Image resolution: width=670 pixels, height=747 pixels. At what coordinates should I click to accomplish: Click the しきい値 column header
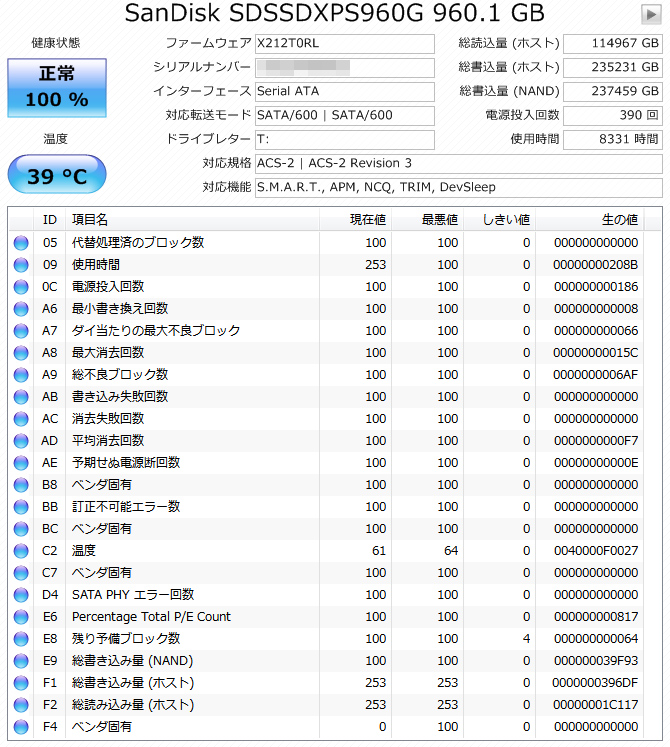pyautogui.click(x=499, y=220)
